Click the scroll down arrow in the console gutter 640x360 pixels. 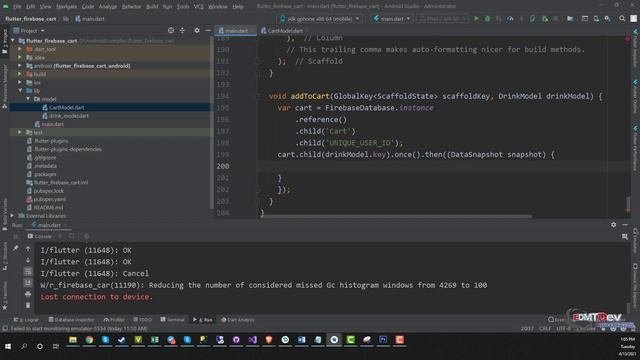[28, 260]
